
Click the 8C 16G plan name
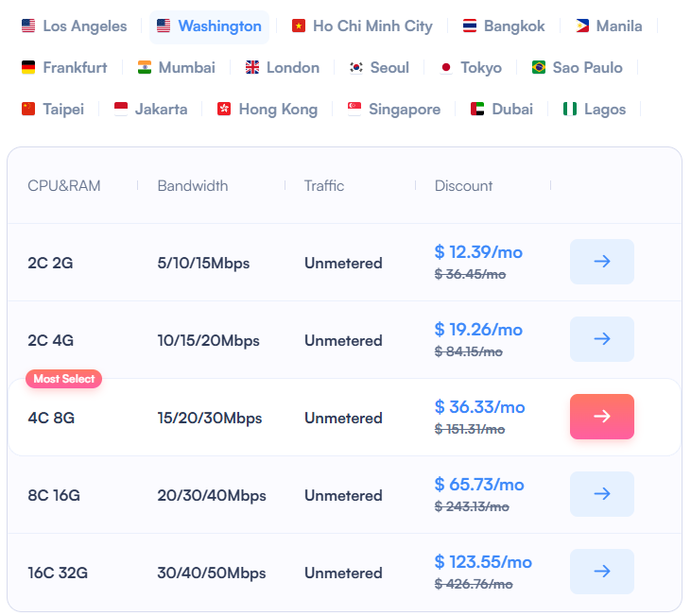tap(54, 496)
